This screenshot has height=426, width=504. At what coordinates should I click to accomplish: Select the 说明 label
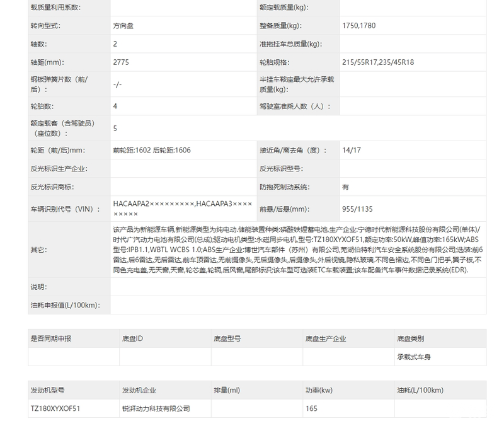(38, 287)
